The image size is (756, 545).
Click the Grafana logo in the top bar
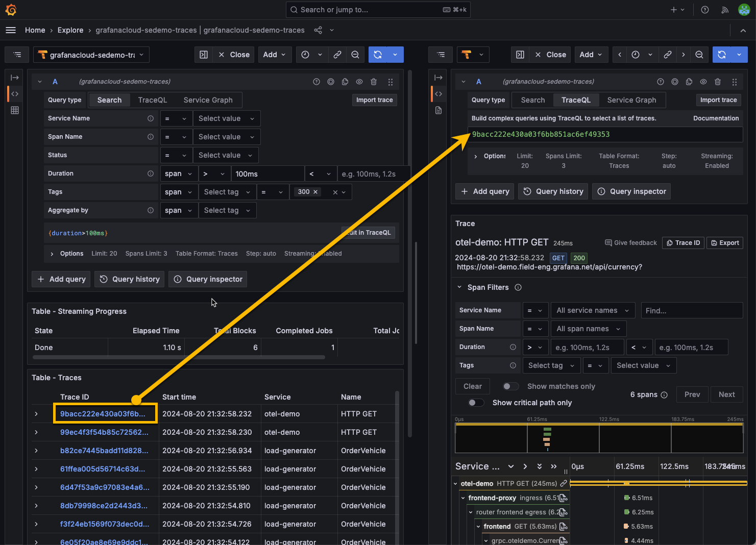(11, 9)
